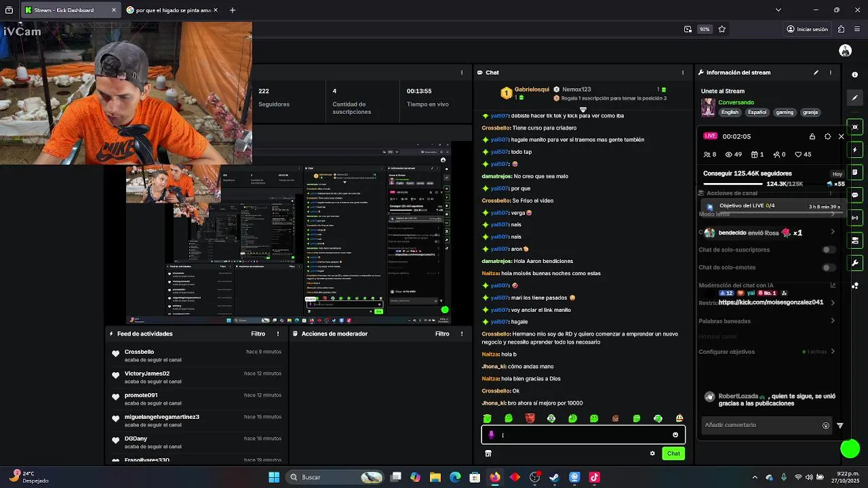The height and width of the screenshot is (488, 868).
Task: Open a new browser tab
Action: (233, 10)
